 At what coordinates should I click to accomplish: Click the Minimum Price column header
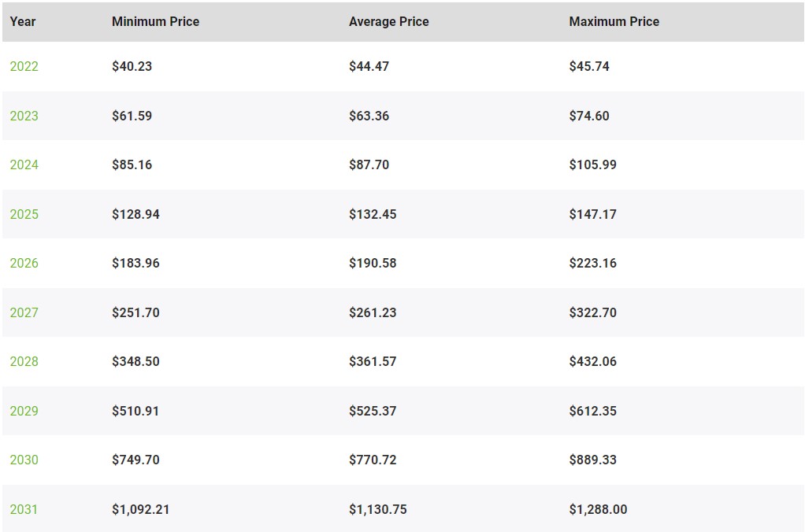155,21
